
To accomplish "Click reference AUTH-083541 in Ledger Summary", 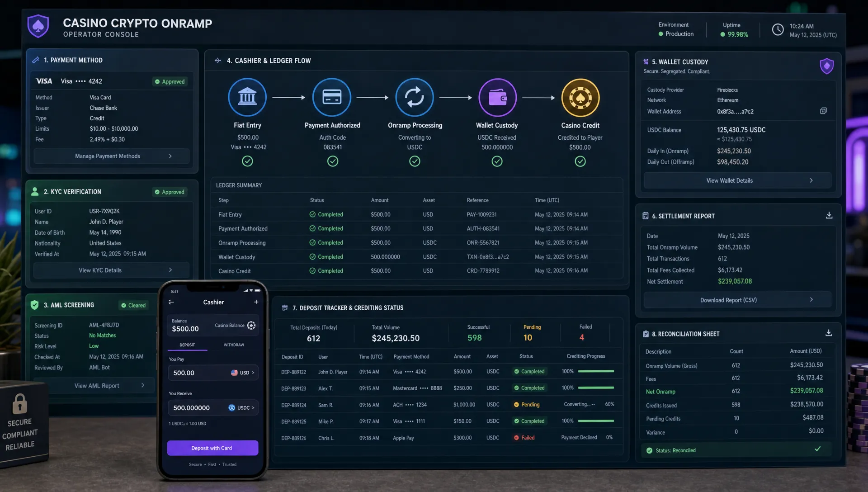I will tap(483, 229).
